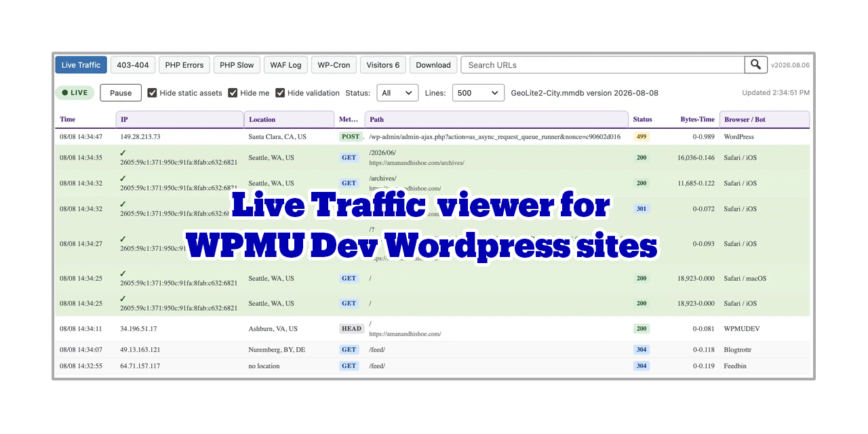Click the v2026.08.06 version label
The height and width of the screenshot is (434, 868).
pos(790,66)
